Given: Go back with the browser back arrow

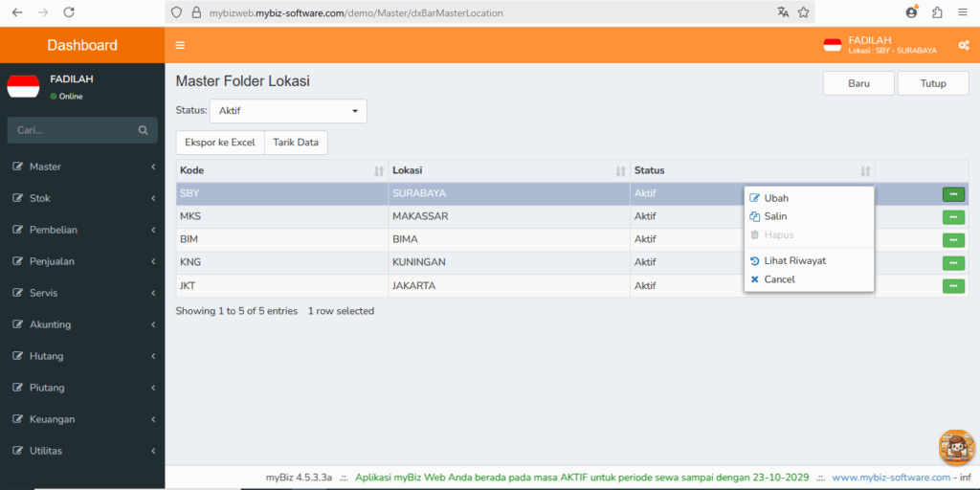Looking at the screenshot, I should tap(17, 12).
